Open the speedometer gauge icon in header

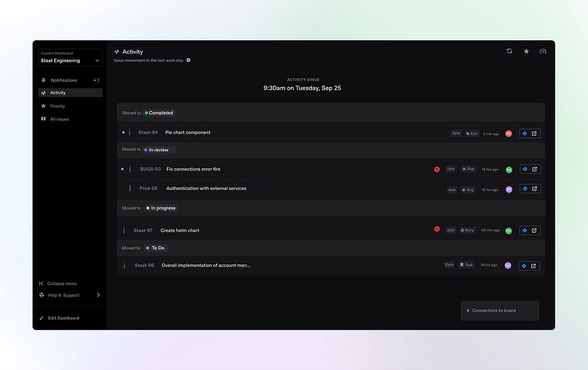coord(542,51)
